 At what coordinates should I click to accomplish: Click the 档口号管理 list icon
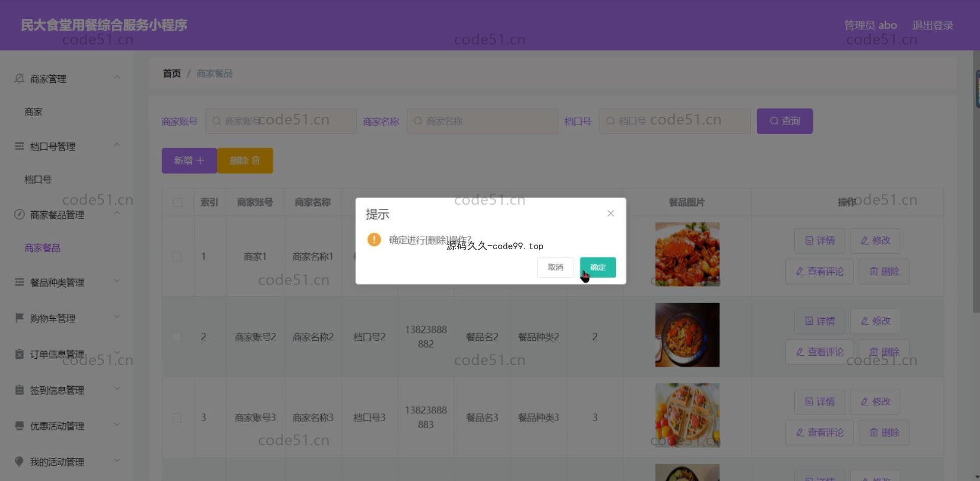[x=19, y=146]
